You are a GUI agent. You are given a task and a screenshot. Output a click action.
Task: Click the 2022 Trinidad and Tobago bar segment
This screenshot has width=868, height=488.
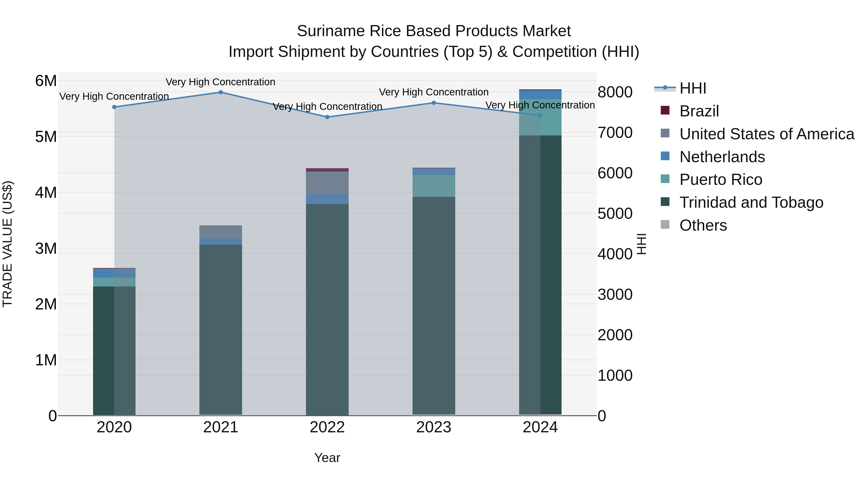327,309
